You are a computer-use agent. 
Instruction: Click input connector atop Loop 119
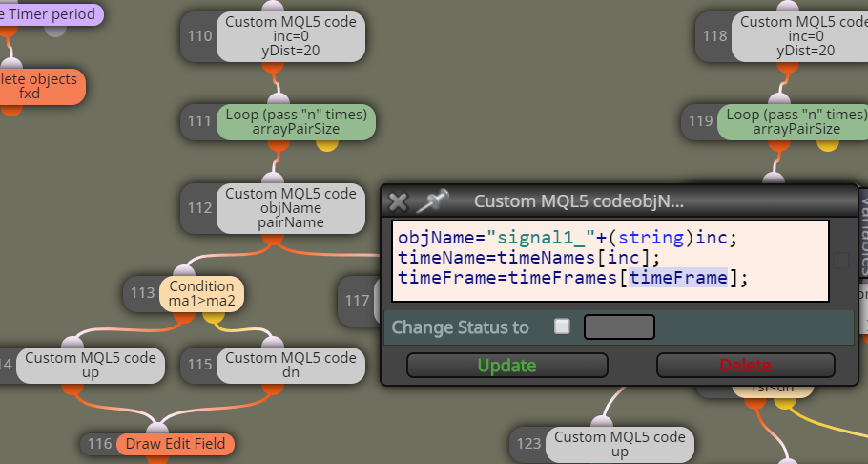click(x=779, y=99)
